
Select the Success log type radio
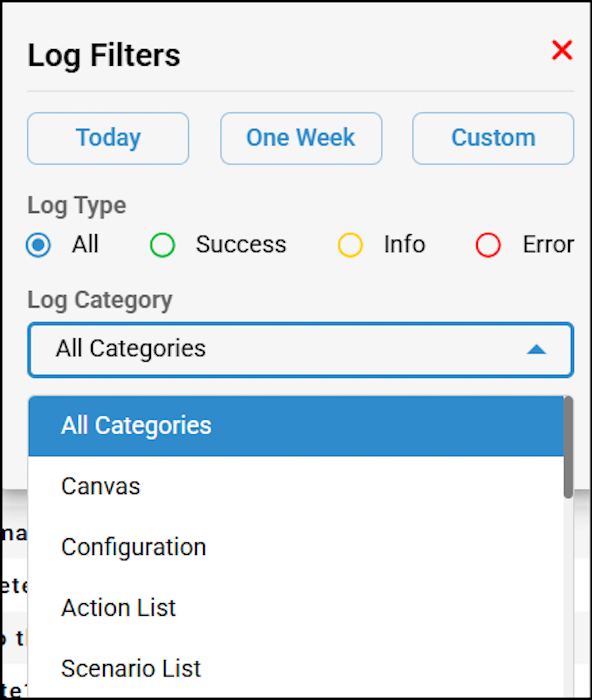click(162, 245)
